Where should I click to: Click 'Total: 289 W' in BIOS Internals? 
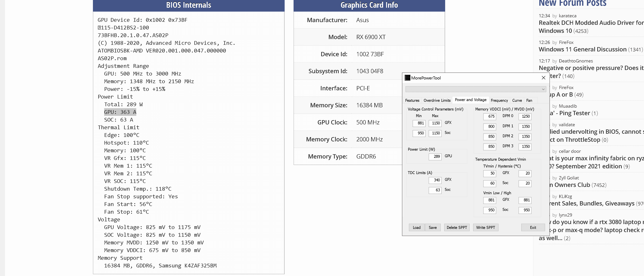pyautogui.click(x=123, y=104)
